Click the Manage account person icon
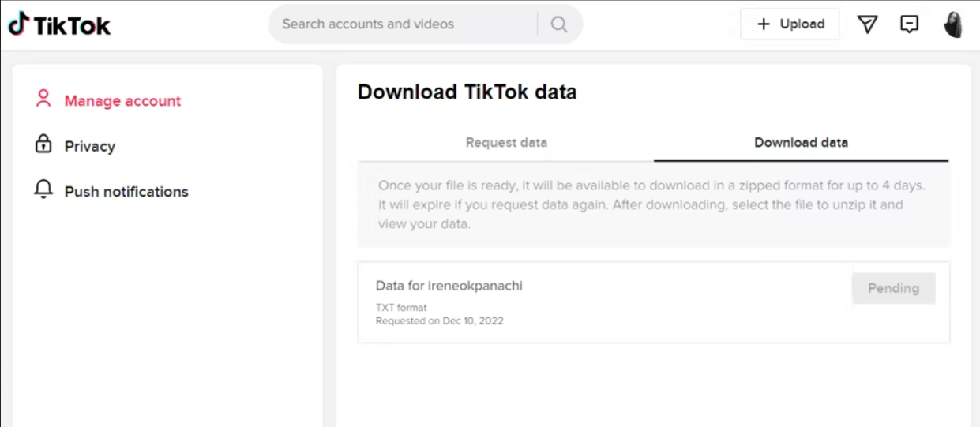 click(43, 99)
